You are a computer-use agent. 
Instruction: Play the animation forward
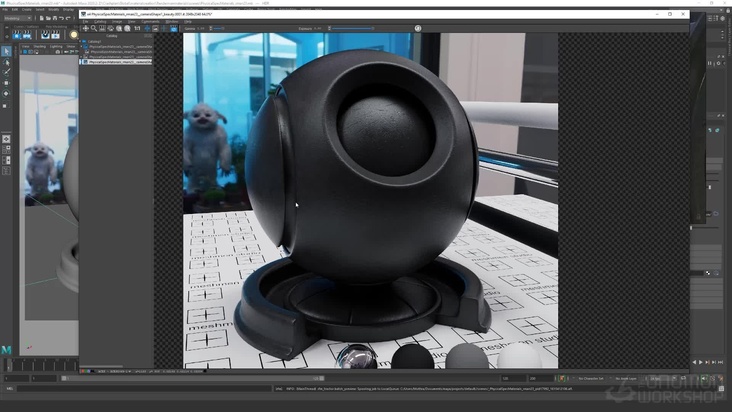(x=701, y=362)
